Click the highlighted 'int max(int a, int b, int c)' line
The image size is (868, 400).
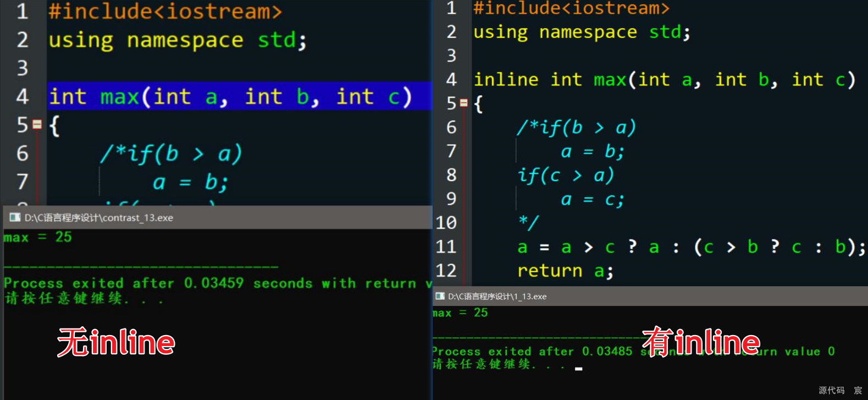[x=239, y=96]
